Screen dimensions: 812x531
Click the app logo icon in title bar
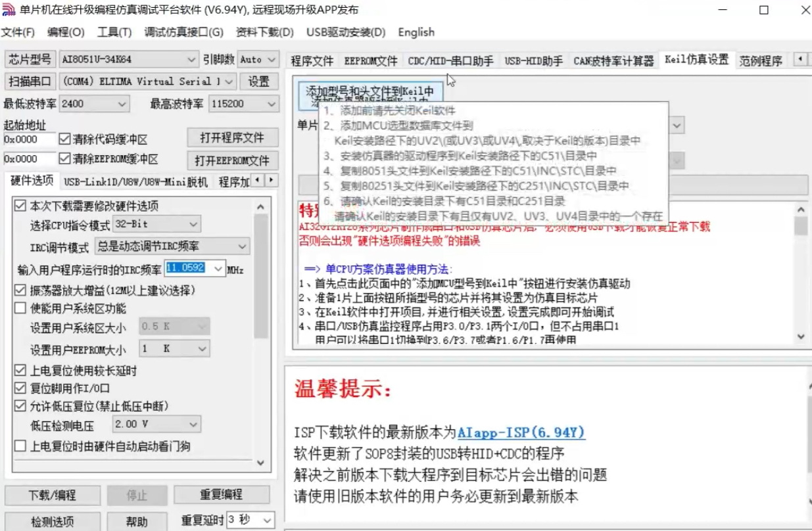click(x=8, y=11)
